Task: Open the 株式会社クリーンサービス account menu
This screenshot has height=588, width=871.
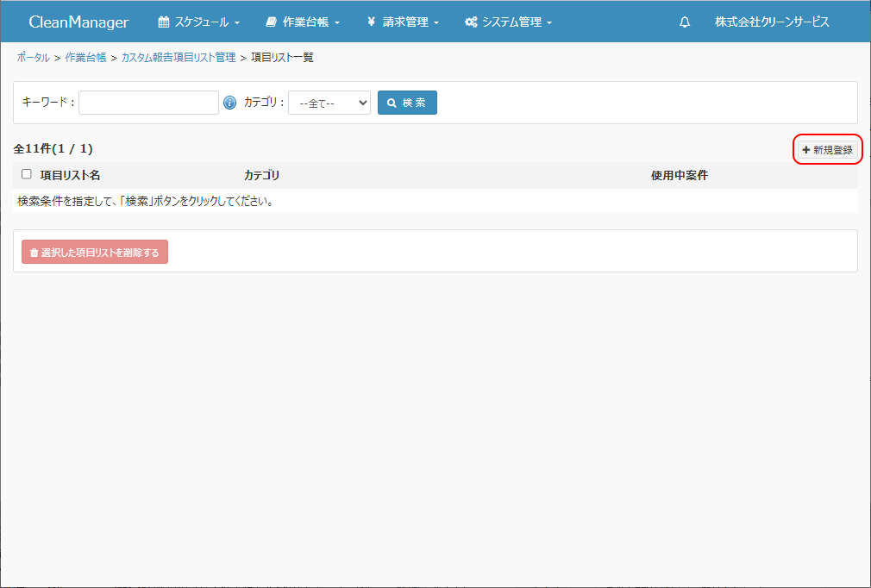Action: click(x=771, y=22)
